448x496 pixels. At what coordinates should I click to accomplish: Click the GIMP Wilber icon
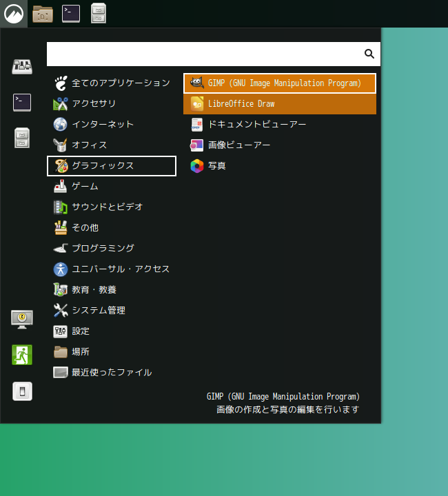197,83
